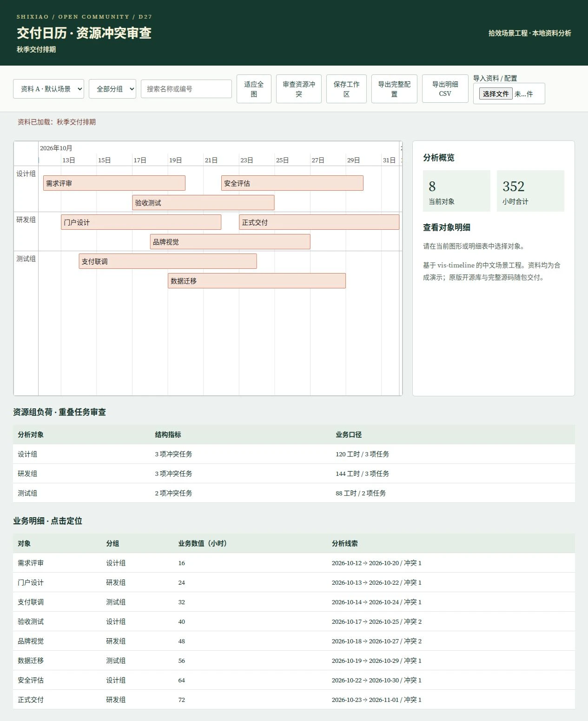Select the 正式交付 timeline bar
Screen dimensions: 588x721
319,222
